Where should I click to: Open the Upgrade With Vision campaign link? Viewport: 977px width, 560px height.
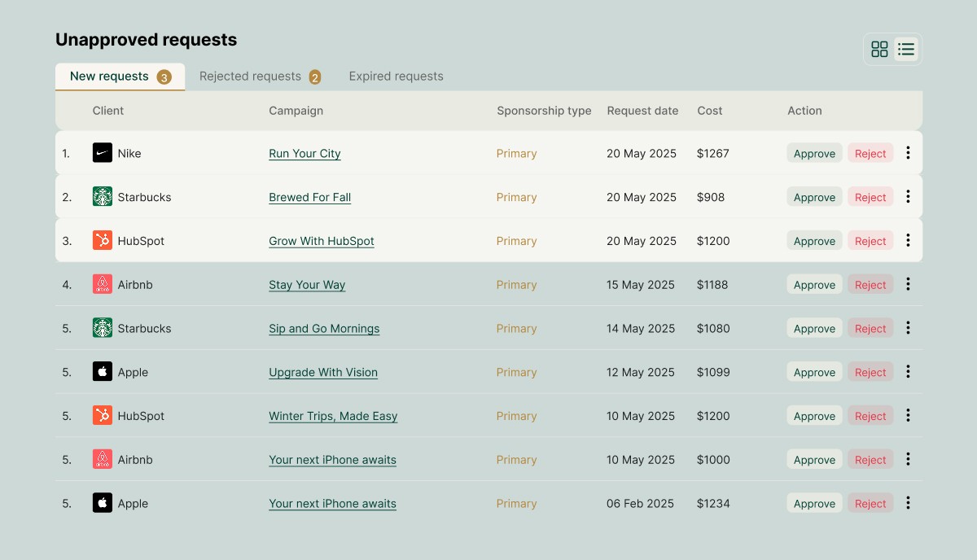(x=323, y=373)
